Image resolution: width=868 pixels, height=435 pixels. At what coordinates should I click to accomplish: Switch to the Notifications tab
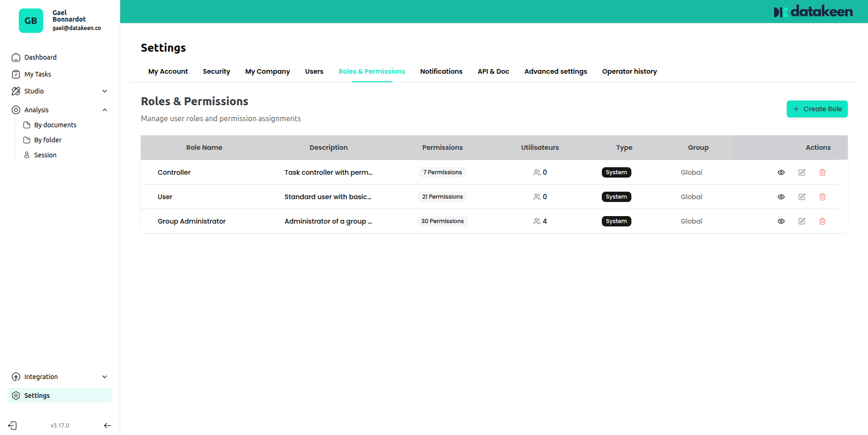coord(441,71)
